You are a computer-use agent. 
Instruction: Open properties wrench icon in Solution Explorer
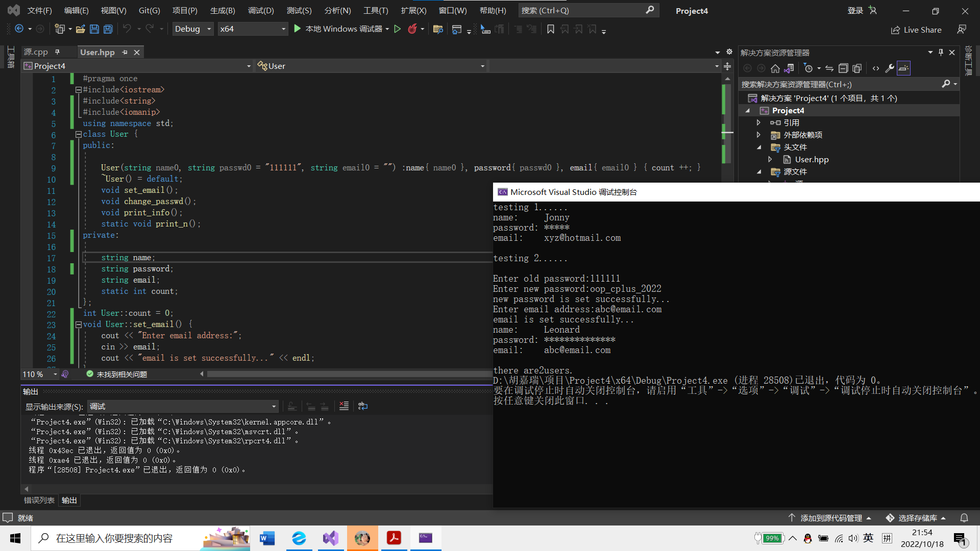pos(890,68)
